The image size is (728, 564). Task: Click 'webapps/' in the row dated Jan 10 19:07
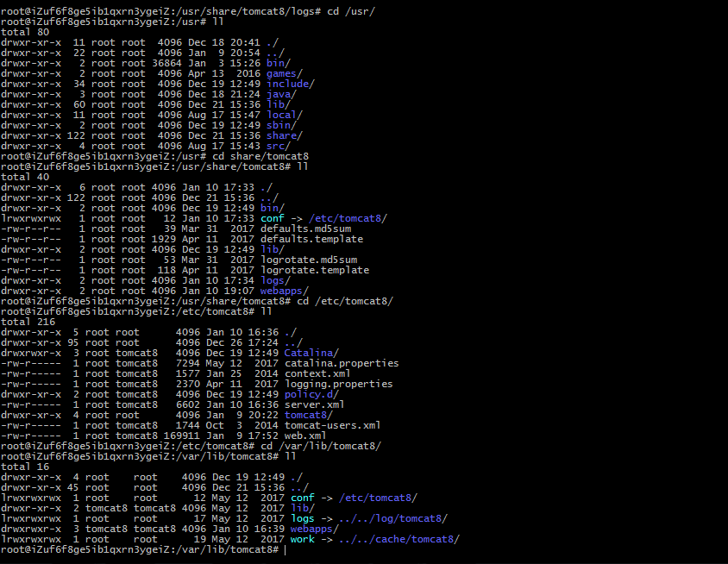coord(284,291)
